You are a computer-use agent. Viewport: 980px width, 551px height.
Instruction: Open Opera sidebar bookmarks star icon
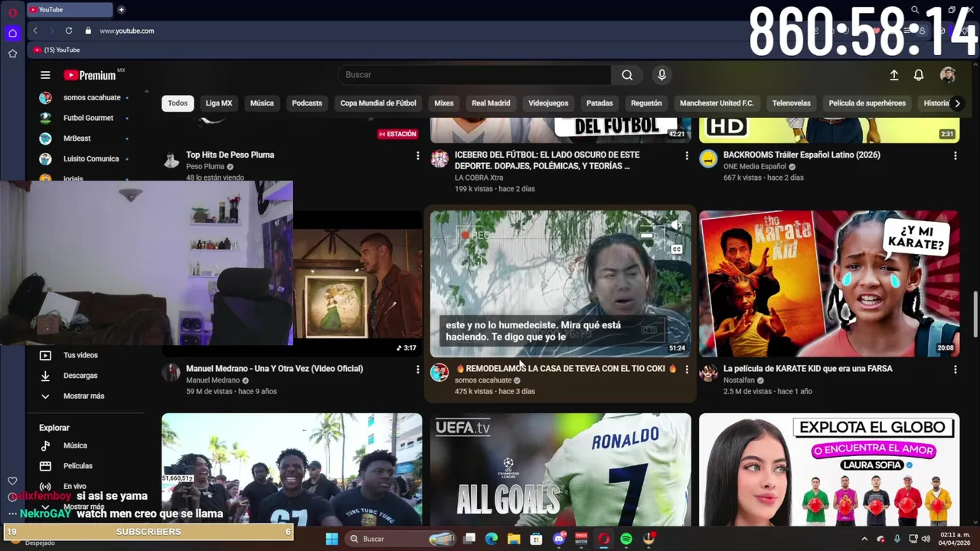[12, 54]
